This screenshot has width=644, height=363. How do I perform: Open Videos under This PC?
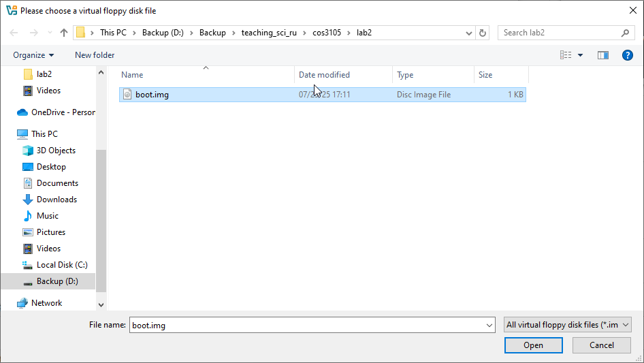click(x=48, y=249)
